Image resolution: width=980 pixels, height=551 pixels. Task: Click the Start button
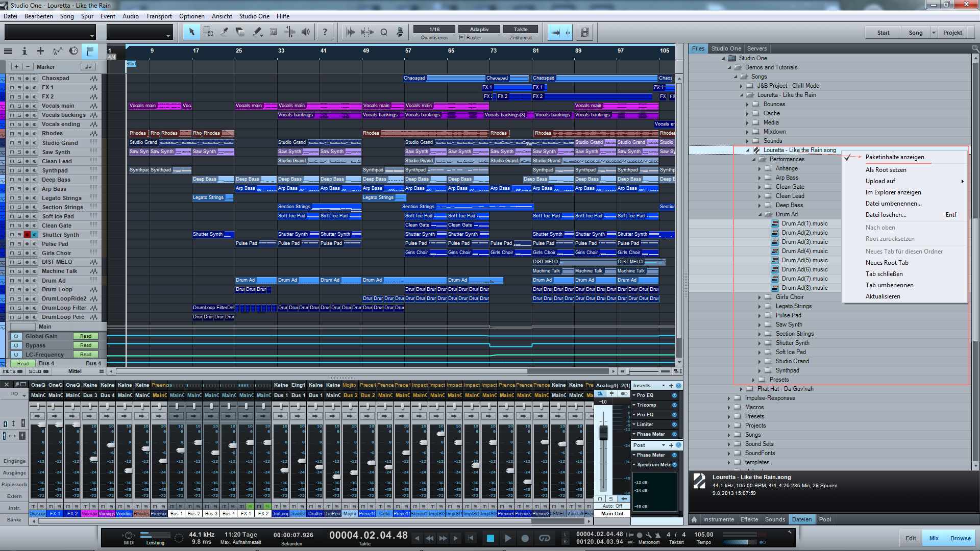883,33
